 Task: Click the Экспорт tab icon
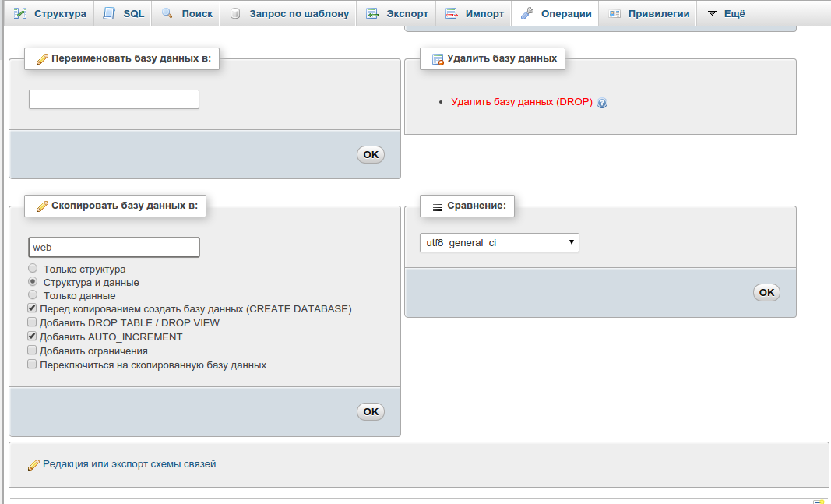(x=373, y=13)
